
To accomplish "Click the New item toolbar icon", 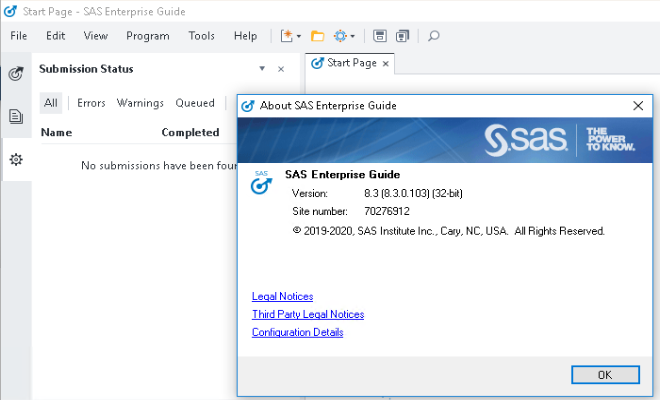I will click(x=286, y=36).
